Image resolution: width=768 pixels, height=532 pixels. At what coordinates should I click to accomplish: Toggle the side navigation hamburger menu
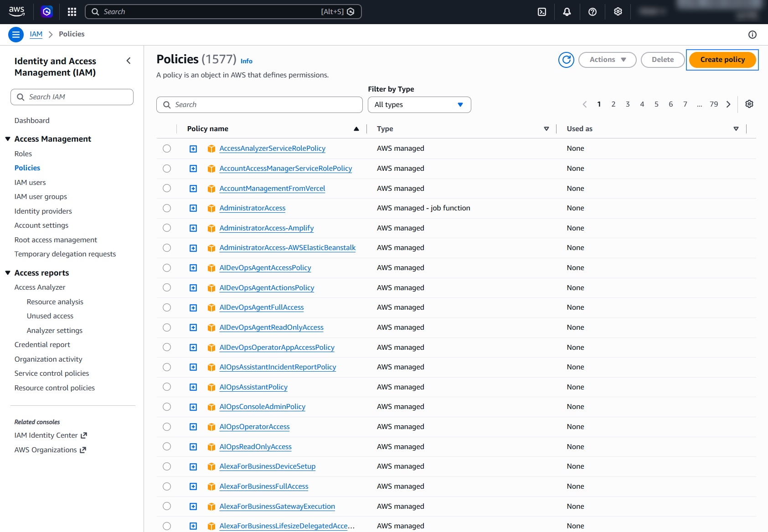point(16,34)
